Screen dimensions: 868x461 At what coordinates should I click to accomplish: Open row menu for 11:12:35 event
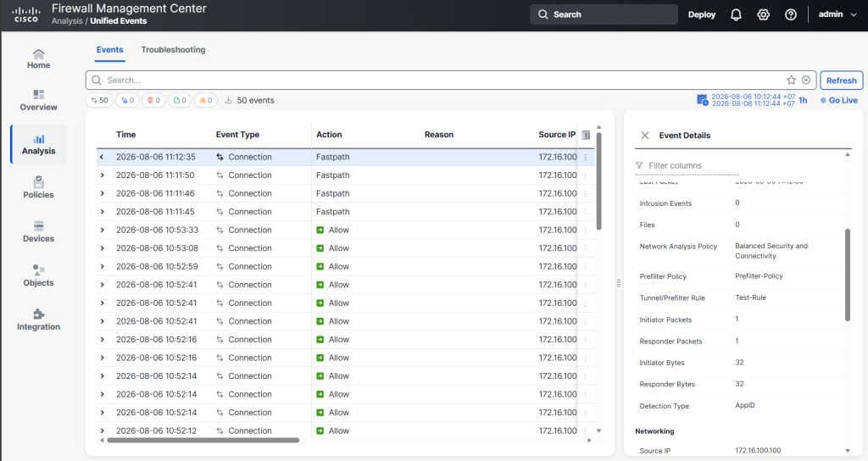click(x=586, y=157)
